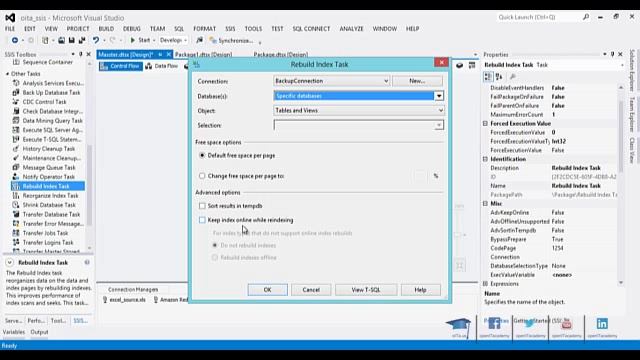Open the PROJECT menu
640x360 pixels.
78,29
